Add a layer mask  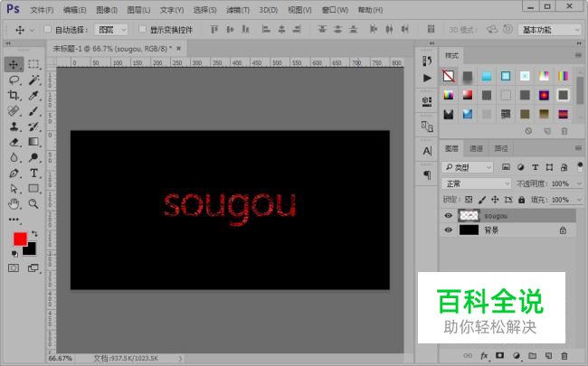[x=500, y=355]
